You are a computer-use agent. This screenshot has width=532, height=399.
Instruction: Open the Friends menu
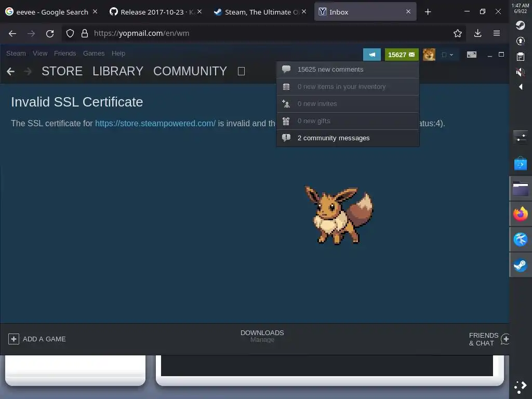65,54
